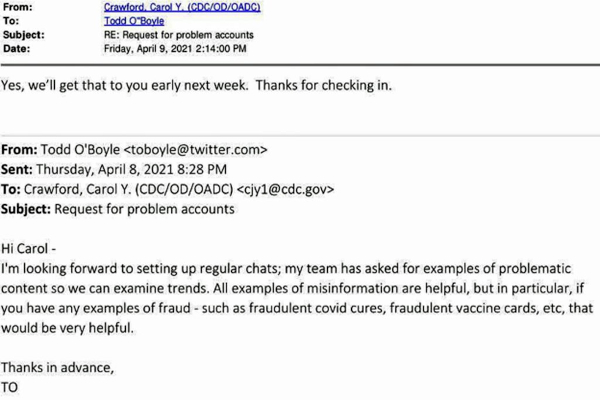Select the quoted subject 'Request for problem accounts'

tap(144, 209)
